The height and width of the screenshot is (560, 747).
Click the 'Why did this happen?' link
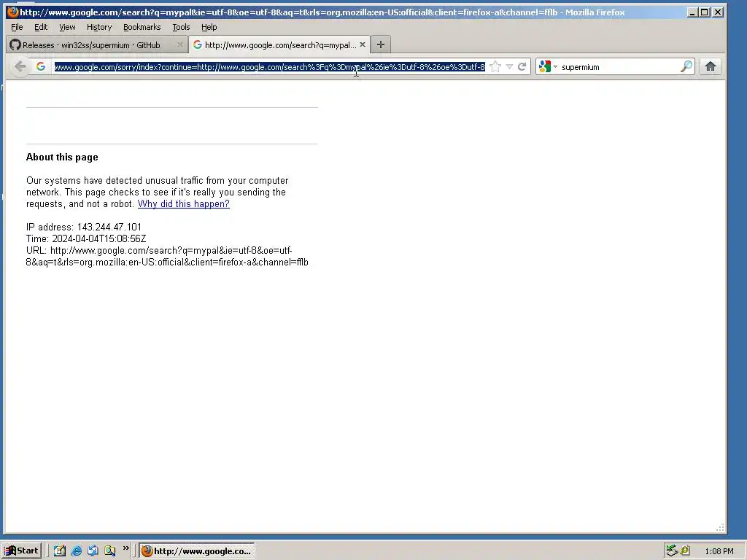point(183,204)
